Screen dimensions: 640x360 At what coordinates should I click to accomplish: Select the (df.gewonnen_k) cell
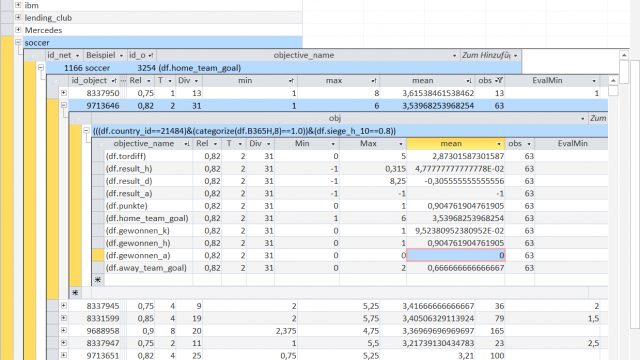click(x=148, y=231)
